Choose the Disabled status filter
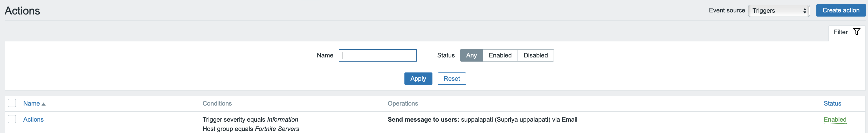Image resolution: width=868 pixels, height=133 pixels. click(535, 55)
